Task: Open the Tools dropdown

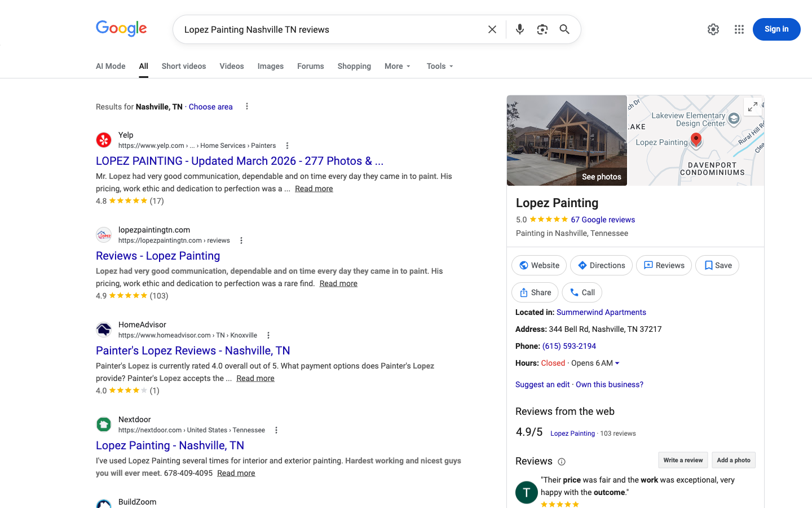Action: (x=439, y=66)
